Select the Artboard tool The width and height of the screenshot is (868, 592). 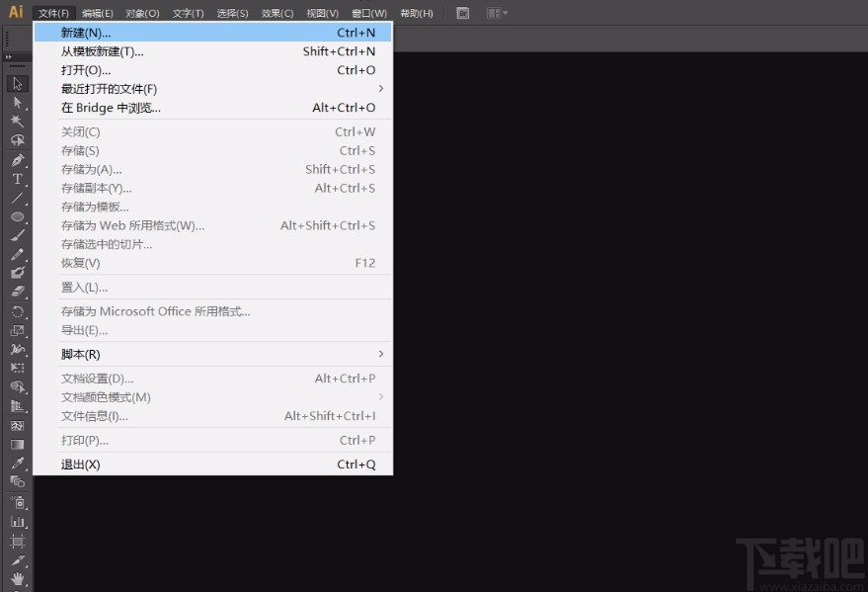tap(17, 542)
